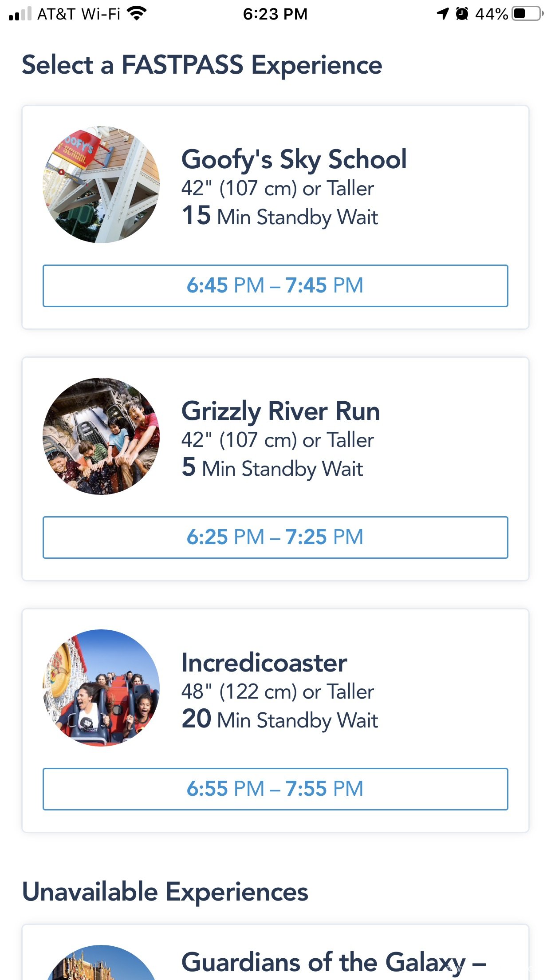Open the Goofy's Sky School title
Screen dimensions: 551x980
tap(294, 159)
